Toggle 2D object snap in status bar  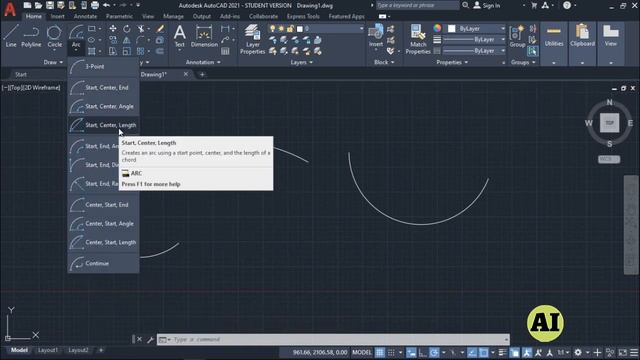[484, 352]
